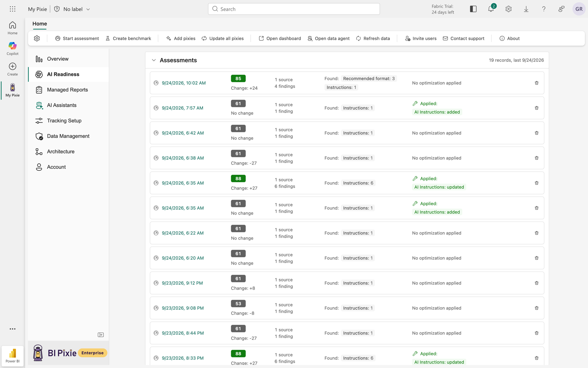Click Open dashboard in toolbar
Viewport: 588px width, 368px height.
tap(280, 38)
